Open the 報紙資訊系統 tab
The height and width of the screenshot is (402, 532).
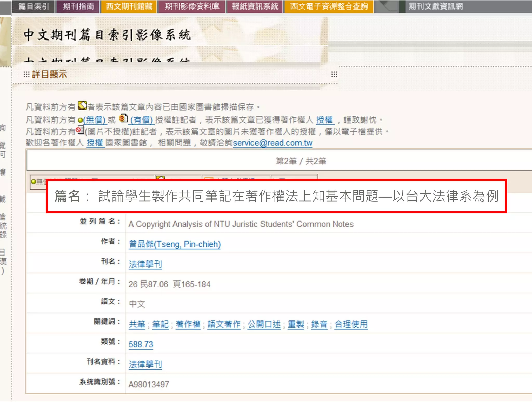[x=255, y=6]
